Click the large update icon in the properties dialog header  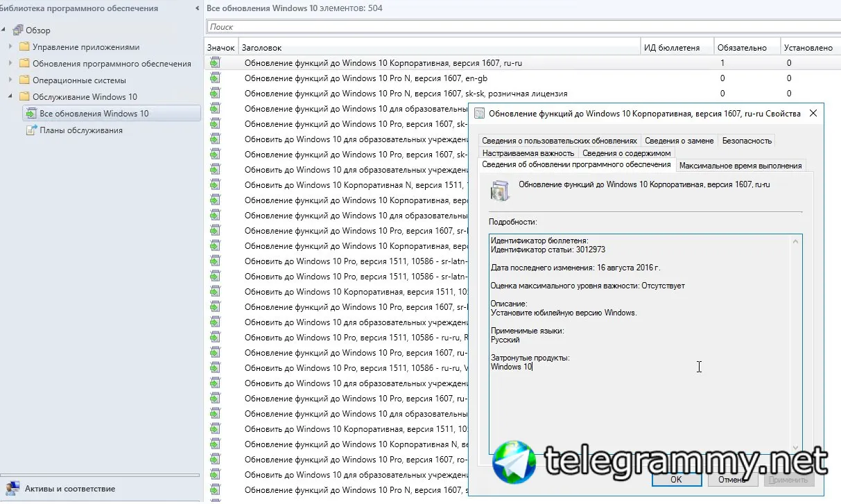pos(499,191)
